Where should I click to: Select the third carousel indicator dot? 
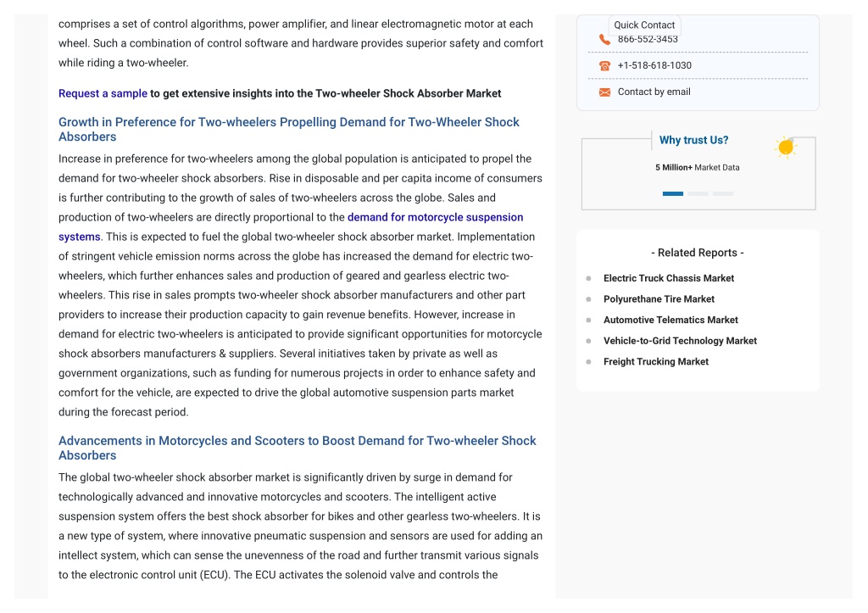(x=723, y=194)
